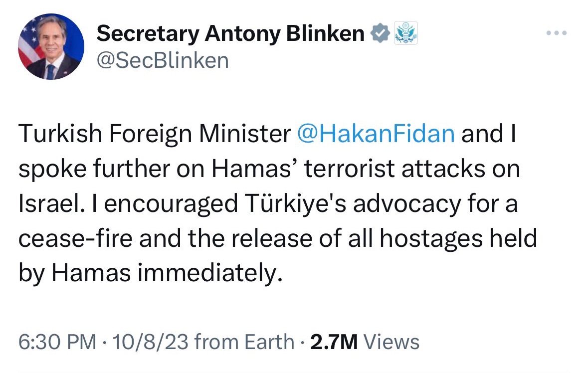Open the 2.7M view count
The width and height of the screenshot is (588, 373).
(334, 342)
